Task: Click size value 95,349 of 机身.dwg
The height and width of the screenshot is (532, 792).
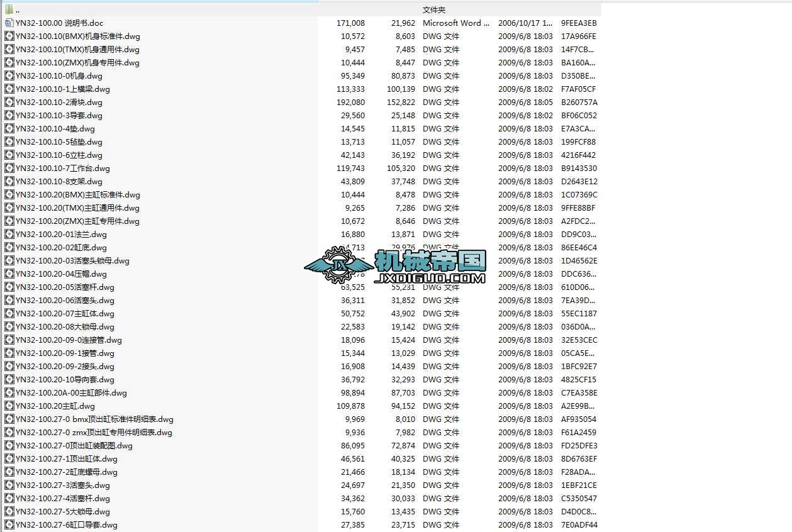Action: click(353, 75)
